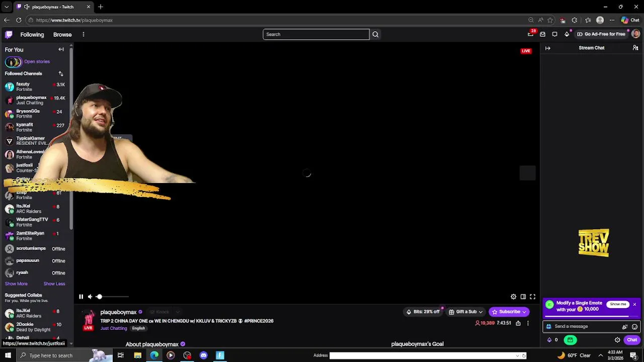Open Windows Start menu
The height and width of the screenshot is (362, 644).
coord(8,355)
